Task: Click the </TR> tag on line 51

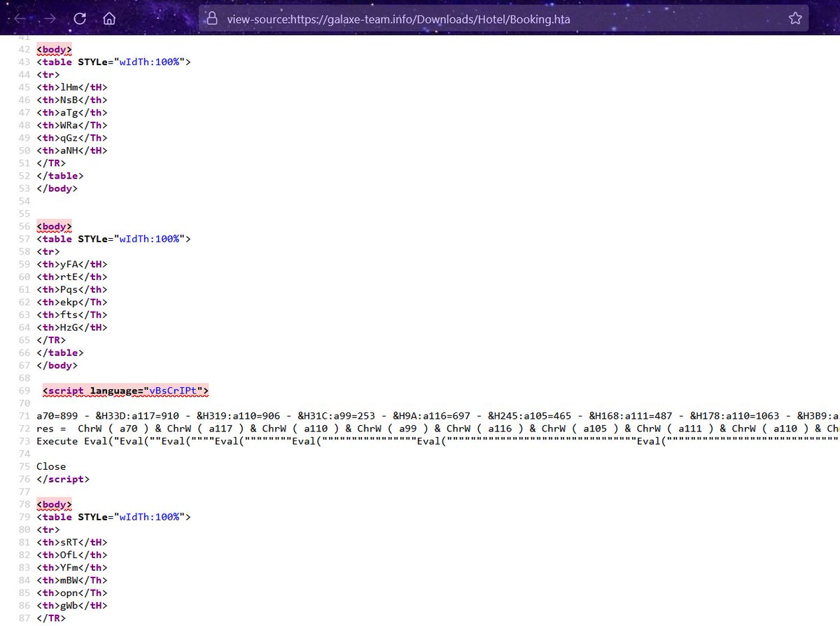Action: click(51, 163)
